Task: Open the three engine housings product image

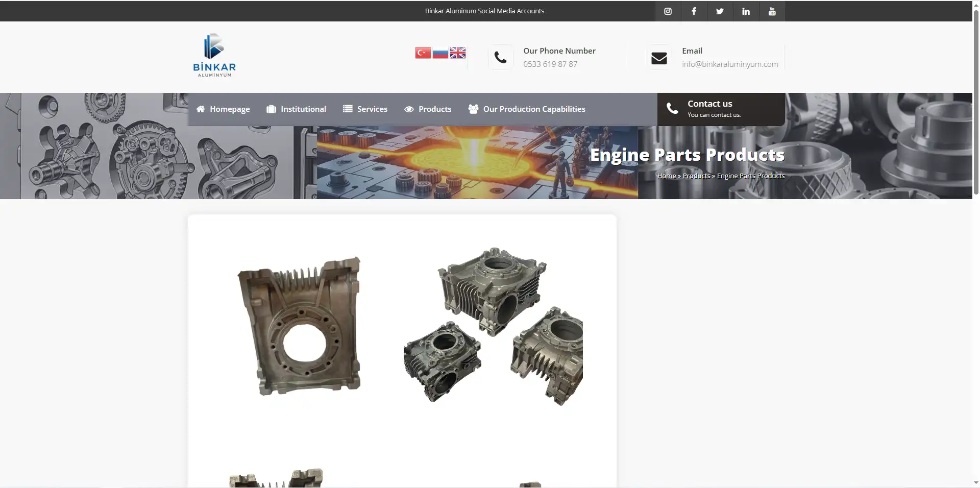Action: tap(493, 327)
